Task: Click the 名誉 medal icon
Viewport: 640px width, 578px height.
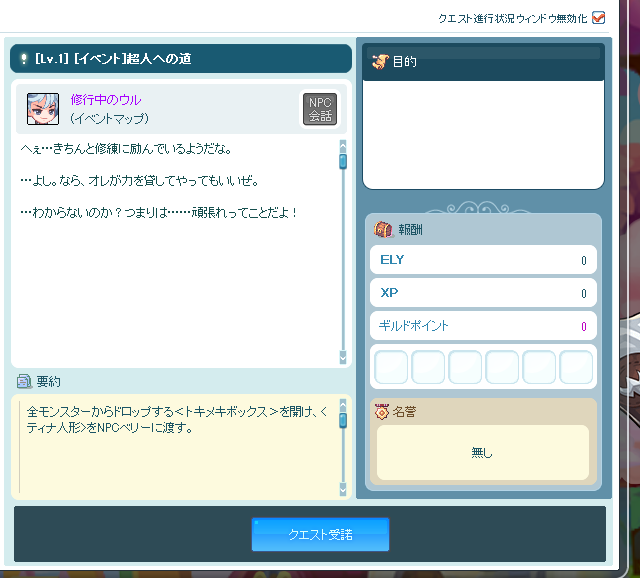Action: coord(382,411)
